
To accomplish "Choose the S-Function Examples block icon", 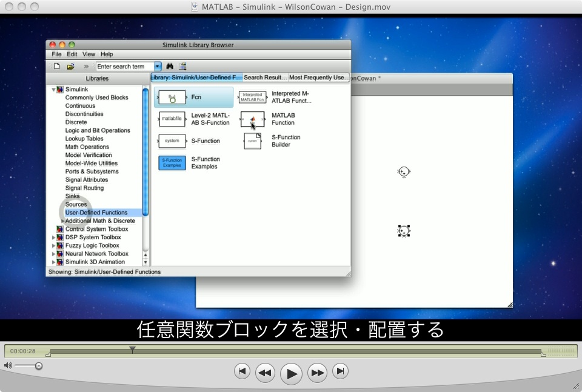I will (172, 163).
